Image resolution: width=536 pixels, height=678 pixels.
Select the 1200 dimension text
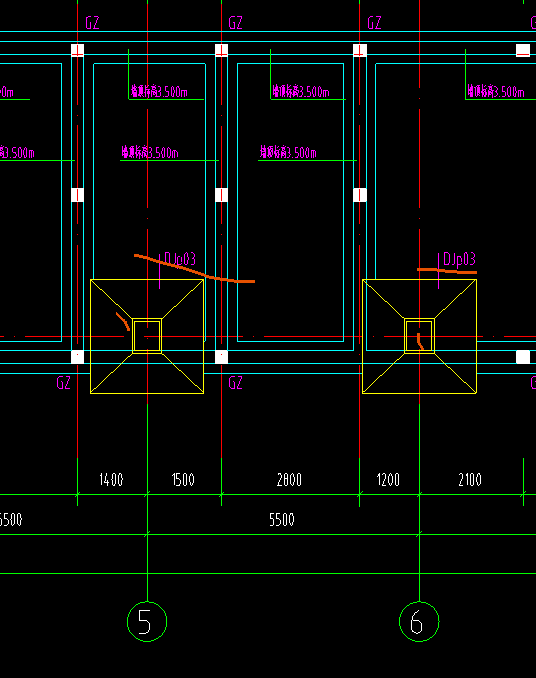[388, 480]
